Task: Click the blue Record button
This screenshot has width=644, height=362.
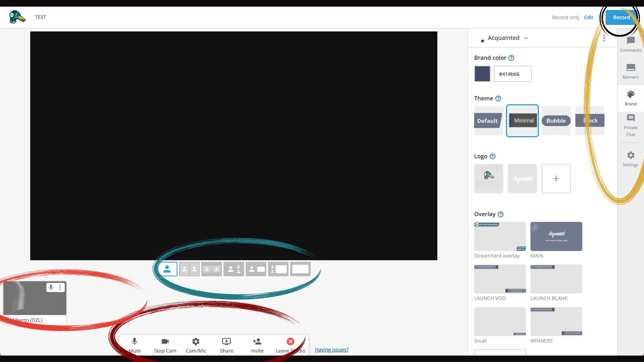Action: (x=621, y=17)
